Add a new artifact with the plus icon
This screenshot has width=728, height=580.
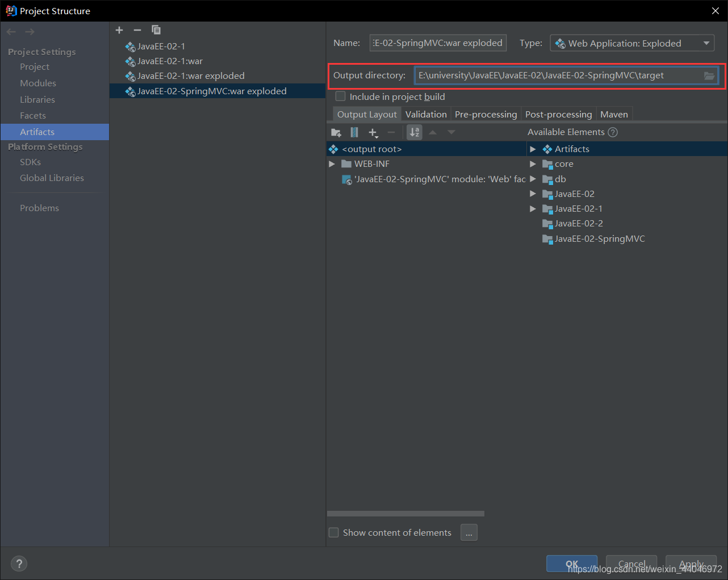point(119,30)
